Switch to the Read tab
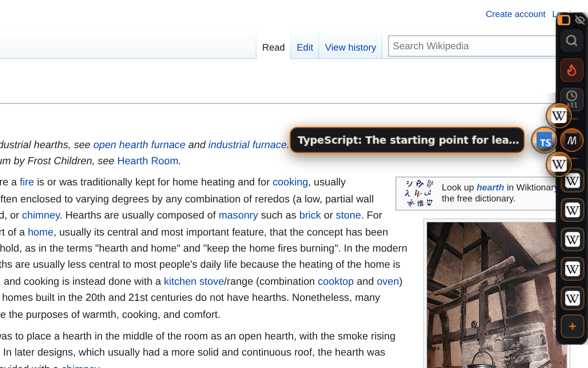 click(x=273, y=47)
